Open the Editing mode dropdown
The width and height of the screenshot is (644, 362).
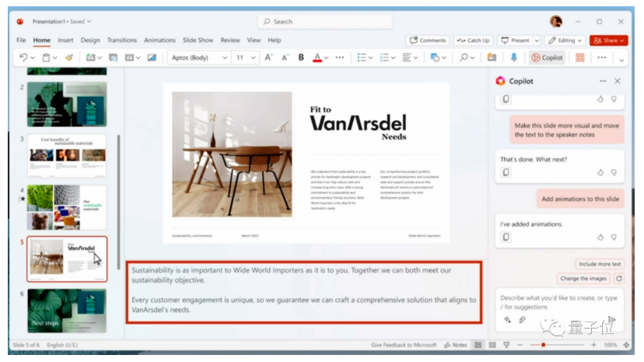[565, 40]
